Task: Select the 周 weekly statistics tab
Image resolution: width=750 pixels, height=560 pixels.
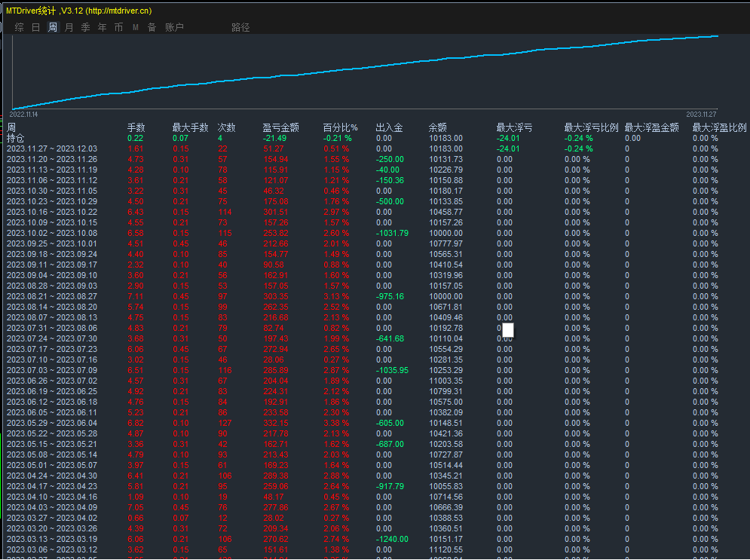Action: click(53, 28)
